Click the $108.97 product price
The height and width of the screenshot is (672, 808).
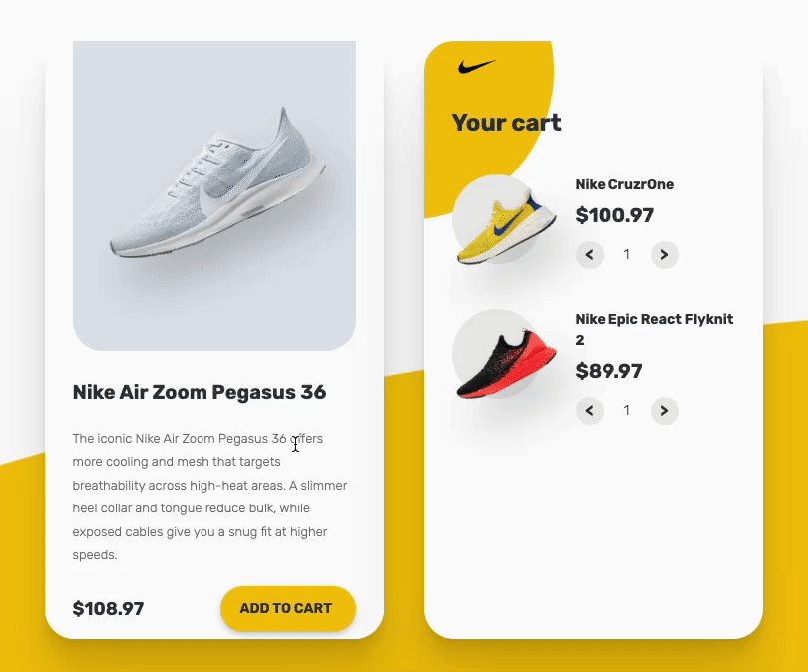coord(108,608)
